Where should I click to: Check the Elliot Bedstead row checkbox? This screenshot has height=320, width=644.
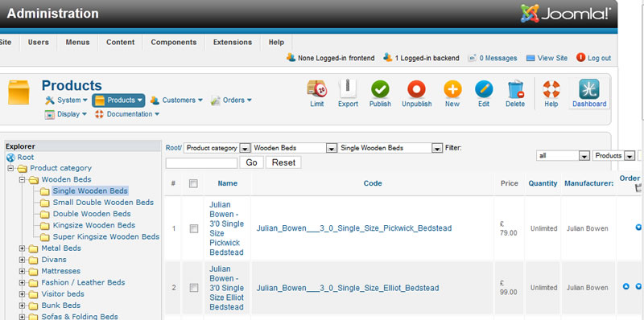pos(193,288)
